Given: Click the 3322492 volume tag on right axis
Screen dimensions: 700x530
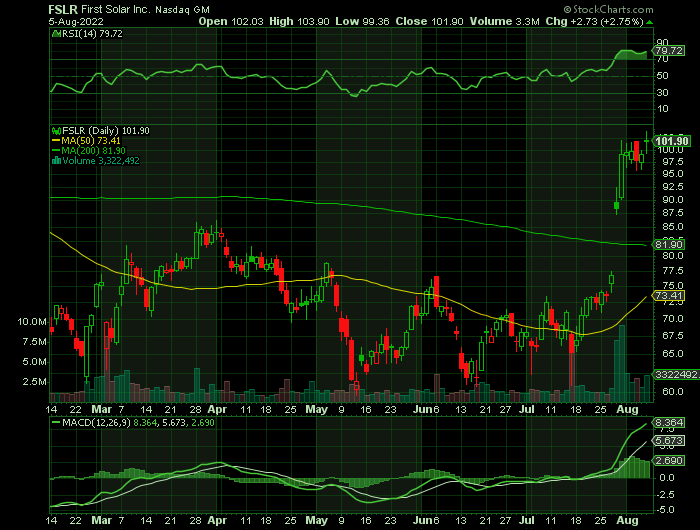Looking at the screenshot, I should click(676, 374).
